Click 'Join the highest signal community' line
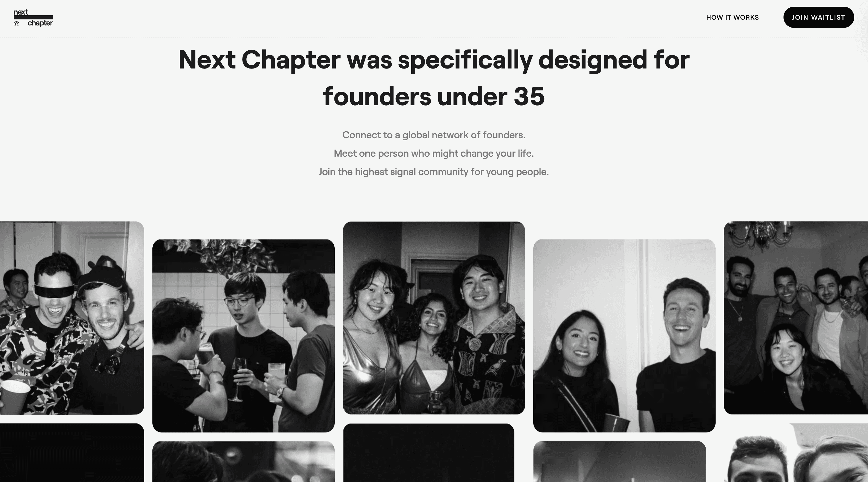Screen dimensions: 868x482 (434, 172)
